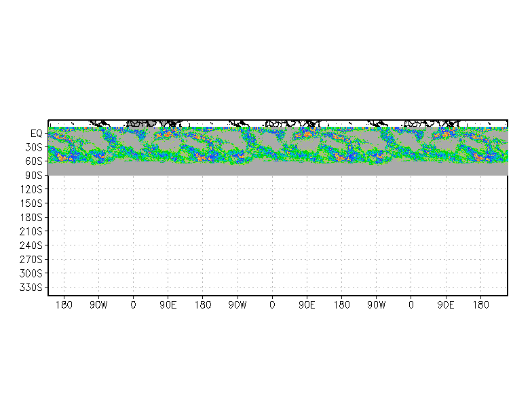Click the 90S latitude axis label
Image resolution: width=532 pixels, height=415 pixels.
pos(34,175)
